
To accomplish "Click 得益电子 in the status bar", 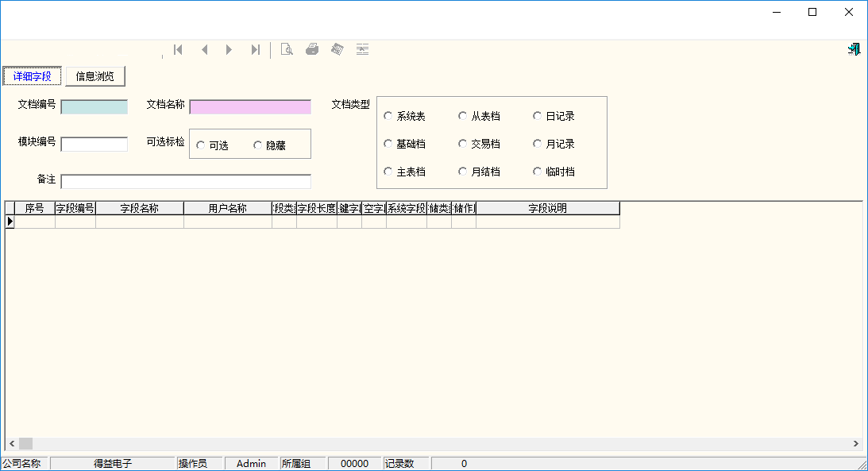I will [x=113, y=464].
